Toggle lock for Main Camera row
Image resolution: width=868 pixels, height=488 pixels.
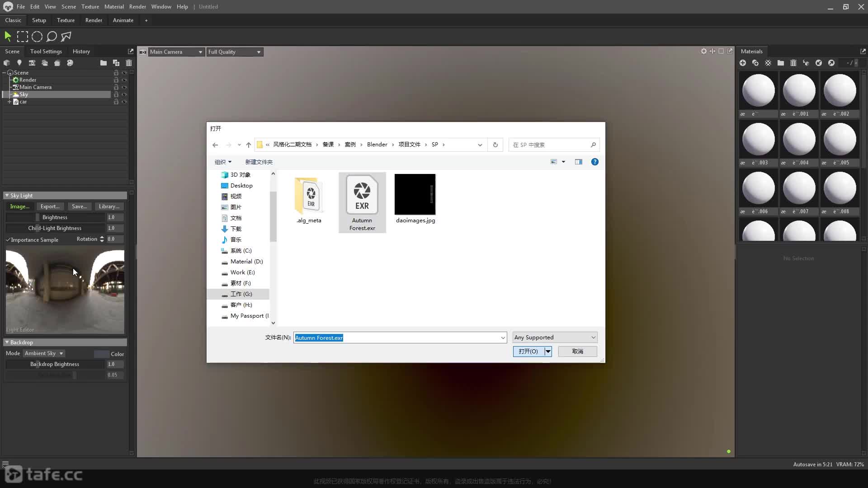[x=116, y=87]
